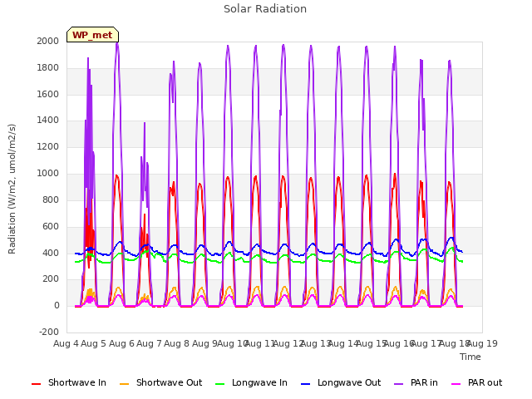This screenshot has height=399, width=532.
Task: Click the Aug 7 x-axis label
Action: [x=149, y=343]
